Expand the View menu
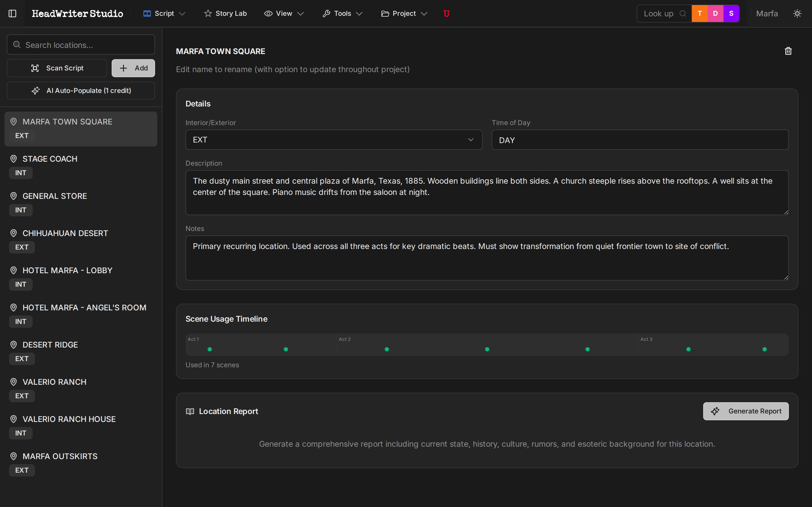The height and width of the screenshot is (507, 812). point(284,14)
